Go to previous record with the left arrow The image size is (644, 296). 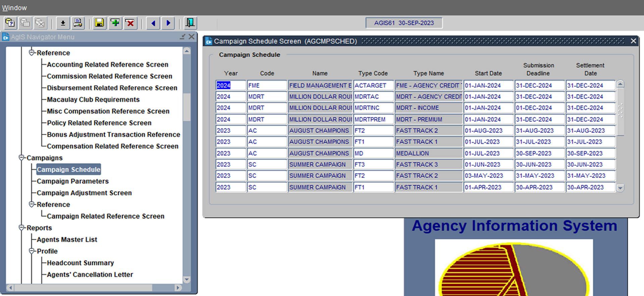coord(153,23)
